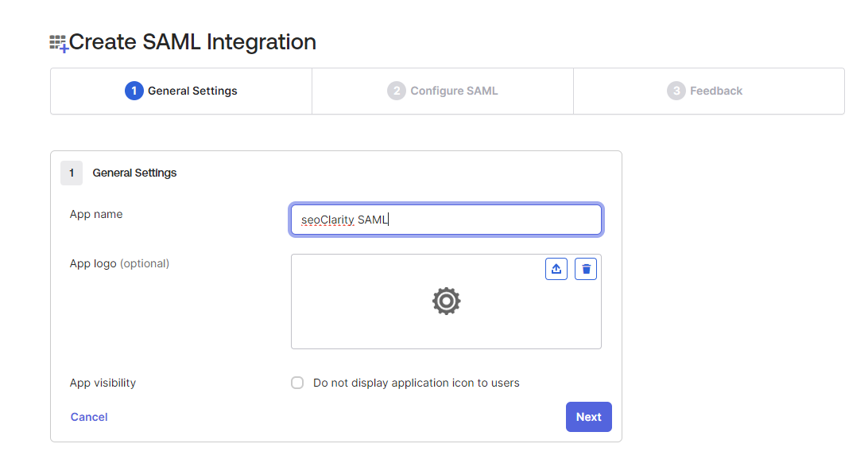Click the trash icon to delete logo

point(586,269)
